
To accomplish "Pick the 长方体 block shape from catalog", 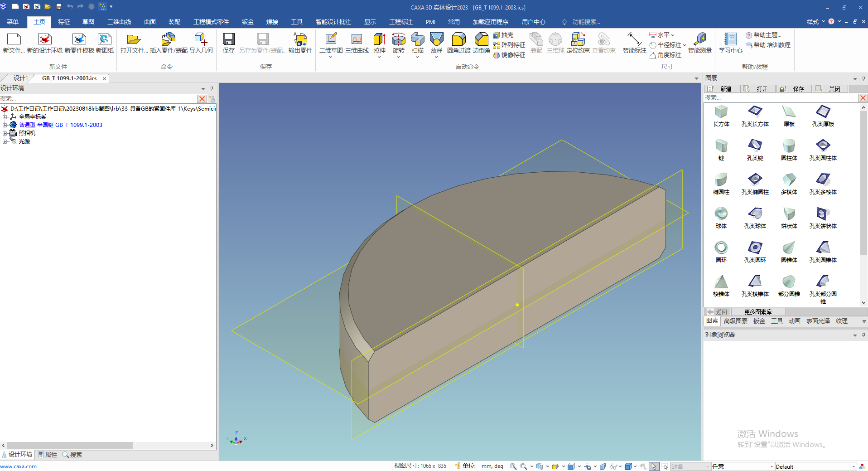I will 721,116.
